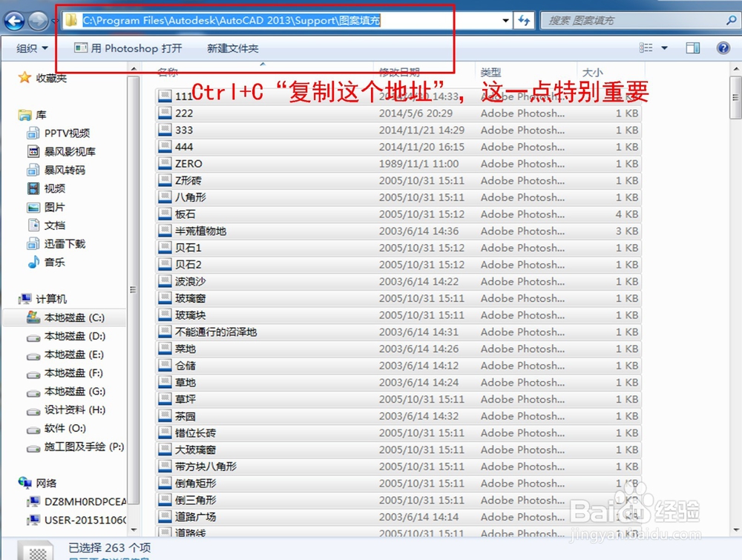Click the change view icon
The width and height of the screenshot is (742, 560).
pyautogui.click(x=646, y=47)
